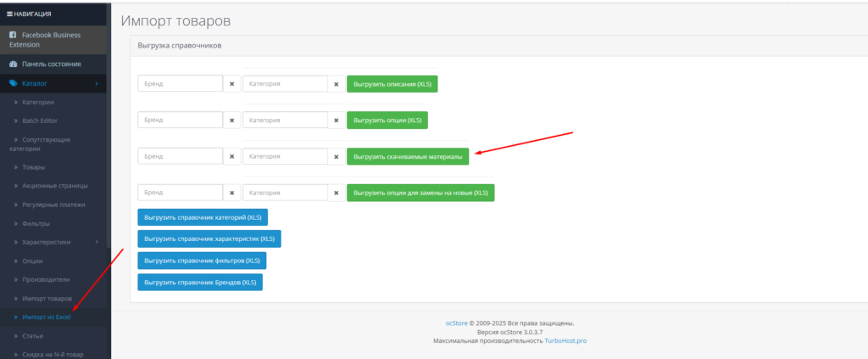868x359 pixels.
Task: Click Выгрузить описания (XLS) button
Action: pos(392,84)
